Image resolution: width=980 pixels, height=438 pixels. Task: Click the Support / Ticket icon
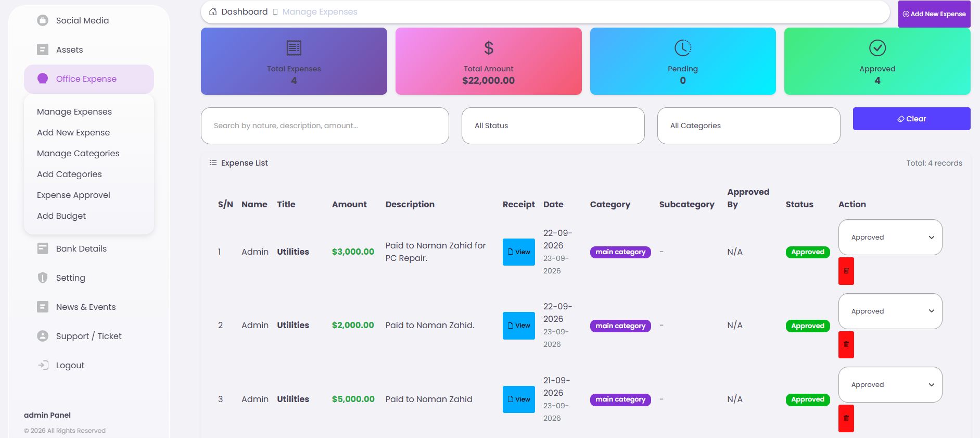pyautogui.click(x=43, y=336)
